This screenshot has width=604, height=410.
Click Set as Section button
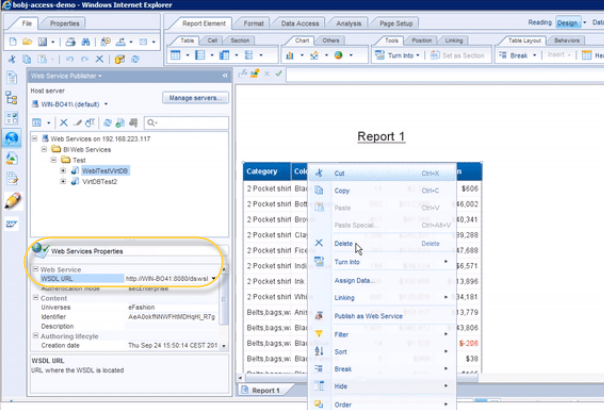point(457,55)
